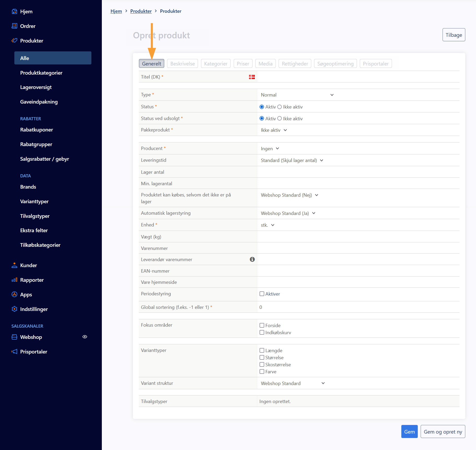
Task: Open Produktkategorier in the sidebar
Action: (x=41, y=73)
